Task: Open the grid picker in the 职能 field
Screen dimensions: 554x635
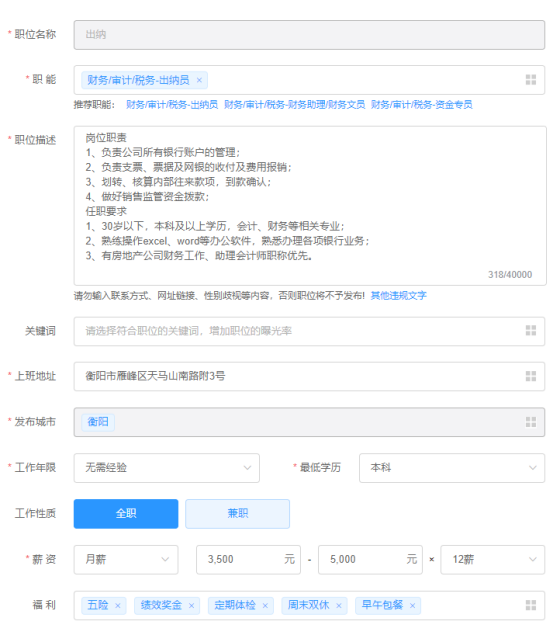Action: click(x=531, y=80)
